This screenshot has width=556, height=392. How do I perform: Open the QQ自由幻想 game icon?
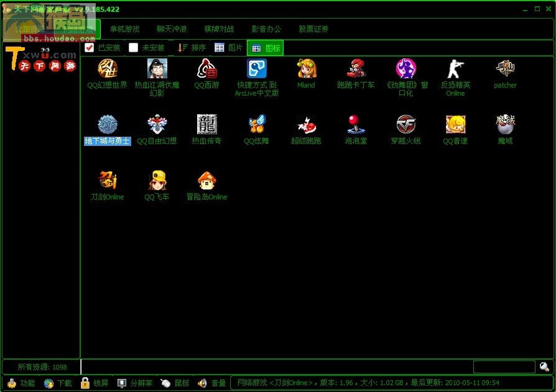(x=157, y=125)
